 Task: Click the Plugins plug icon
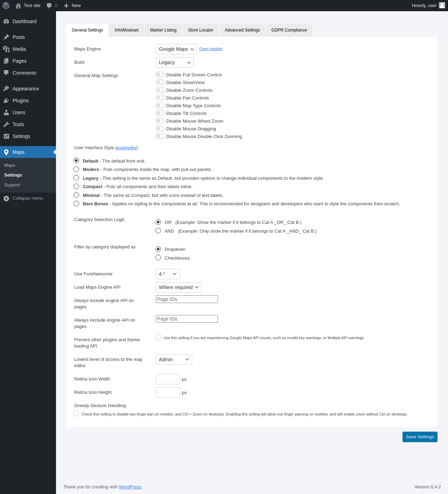(x=6, y=101)
